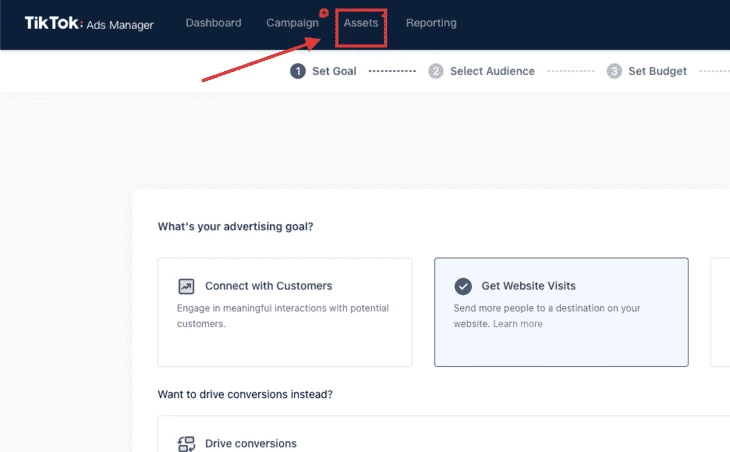Open the Assets tab

pyautogui.click(x=361, y=23)
